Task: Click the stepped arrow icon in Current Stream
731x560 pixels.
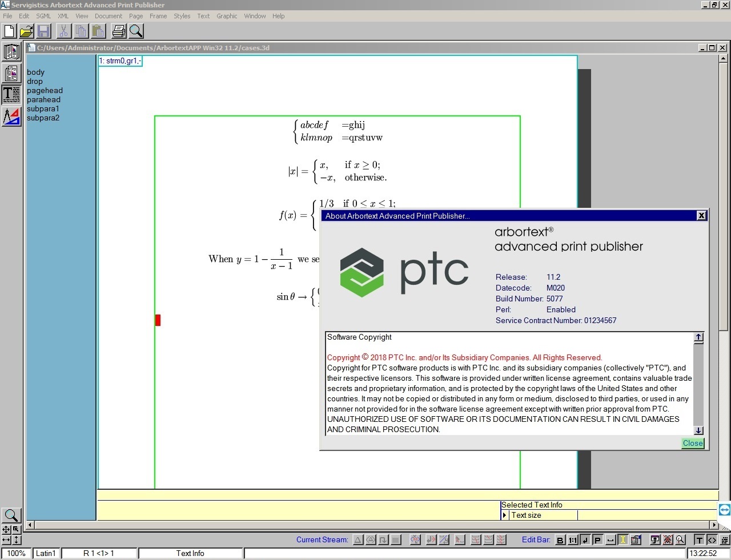Action: [x=383, y=540]
